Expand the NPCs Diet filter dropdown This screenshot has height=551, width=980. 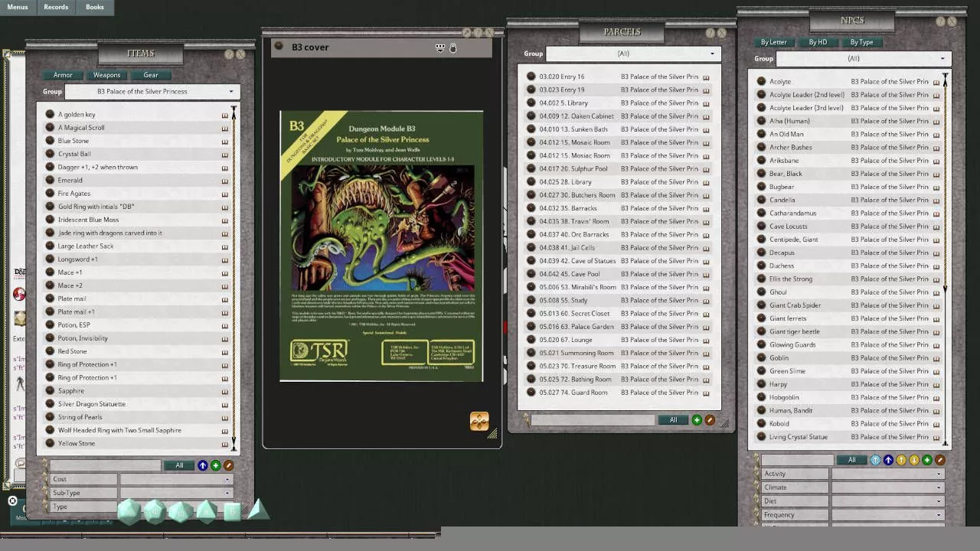click(x=888, y=501)
